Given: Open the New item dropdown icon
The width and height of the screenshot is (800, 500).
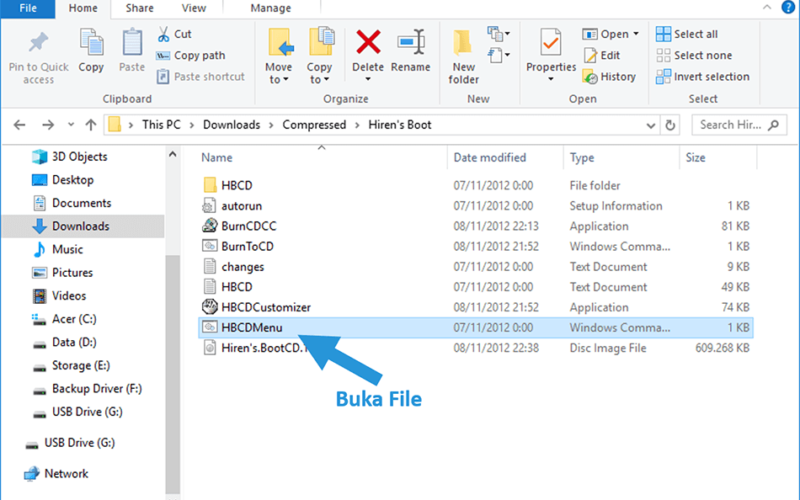Looking at the screenshot, I should (498, 34).
